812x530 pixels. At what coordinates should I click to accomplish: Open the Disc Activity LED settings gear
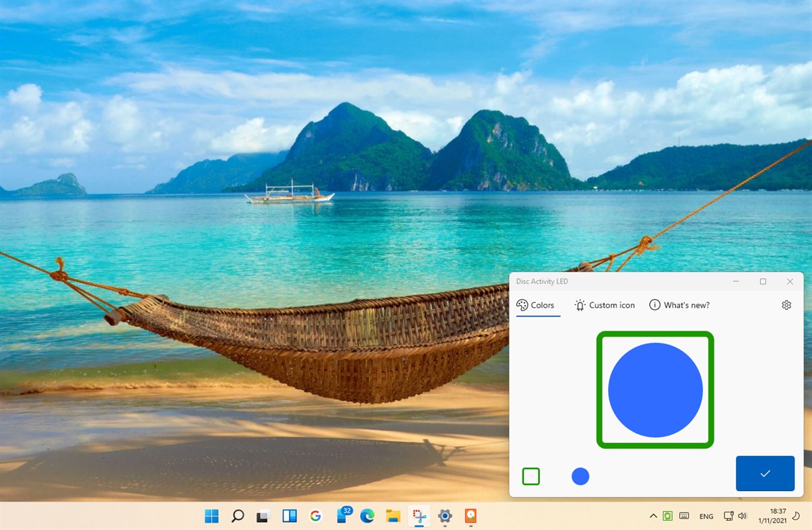coord(786,304)
